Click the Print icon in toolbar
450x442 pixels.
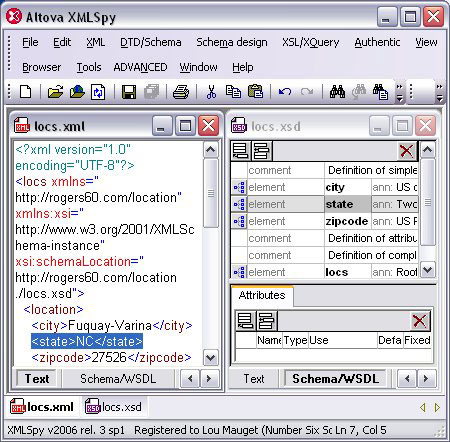(x=181, y=92)
